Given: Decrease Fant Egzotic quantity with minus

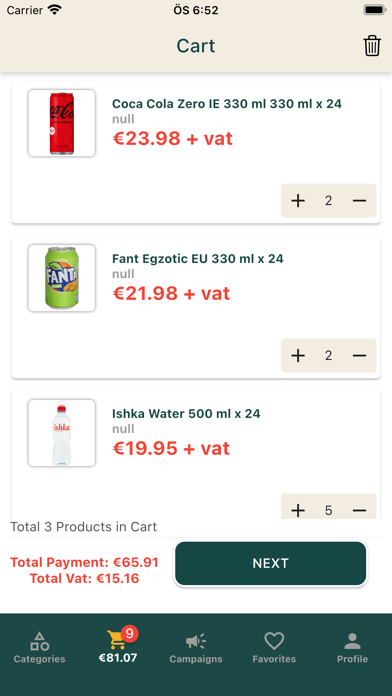Looking at the screenshot, I should pyautogui.click(x=359, y=356).
